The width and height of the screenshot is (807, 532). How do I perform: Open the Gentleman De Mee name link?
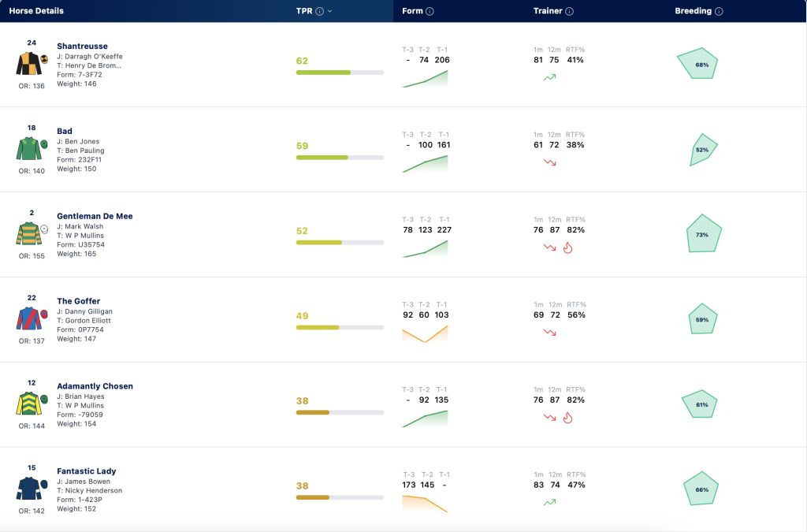pos(95,216)
